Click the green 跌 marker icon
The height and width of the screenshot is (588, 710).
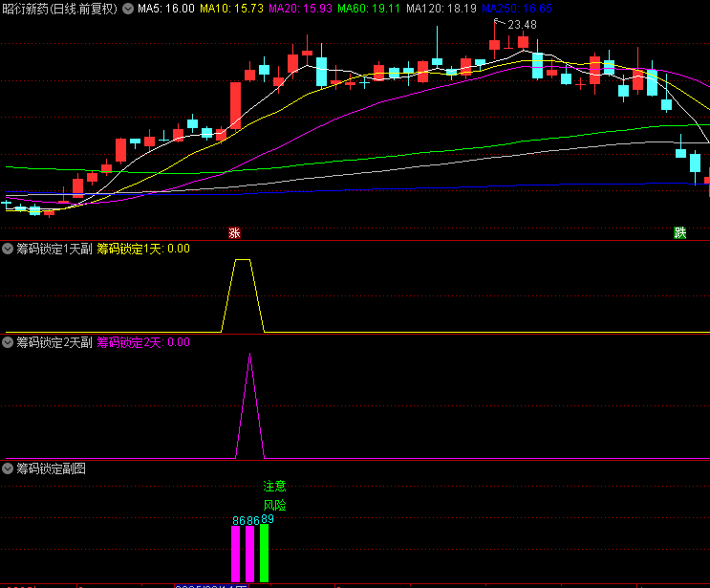coord(679,233)
